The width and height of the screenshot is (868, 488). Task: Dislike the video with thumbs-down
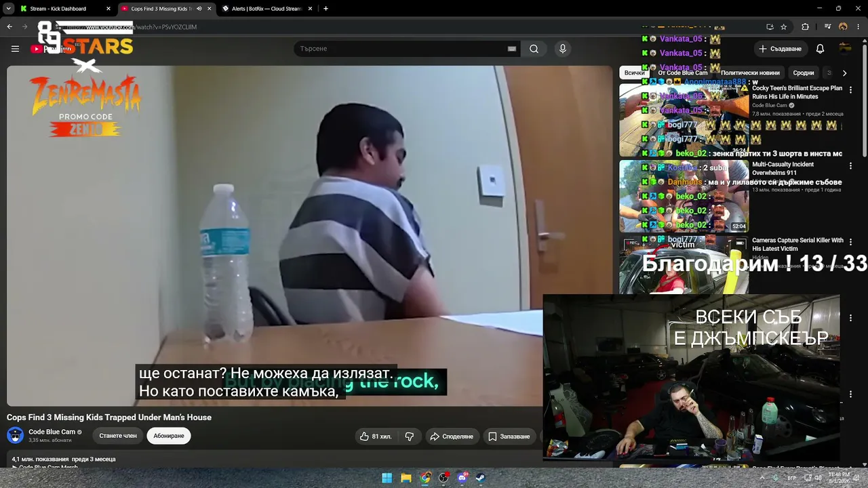pos(409,436)
